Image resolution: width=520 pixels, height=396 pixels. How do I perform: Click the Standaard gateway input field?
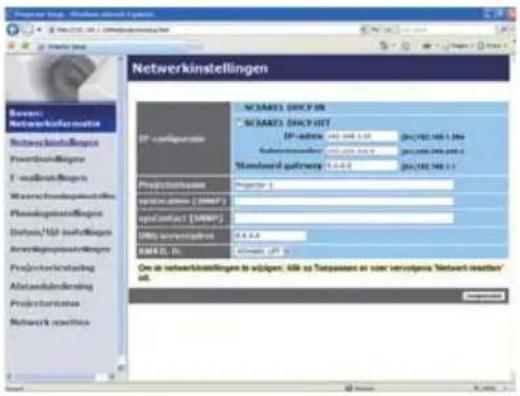click(361, 166)
